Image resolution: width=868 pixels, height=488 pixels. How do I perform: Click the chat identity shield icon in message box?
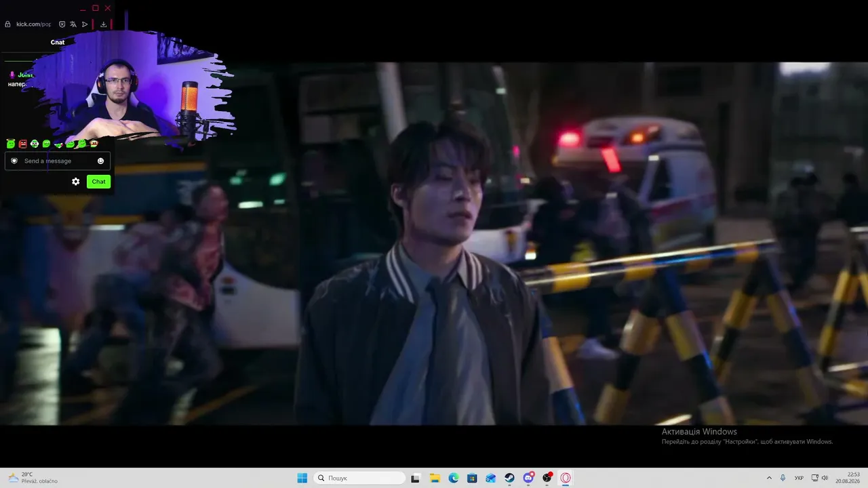click(x=14, y=161)
